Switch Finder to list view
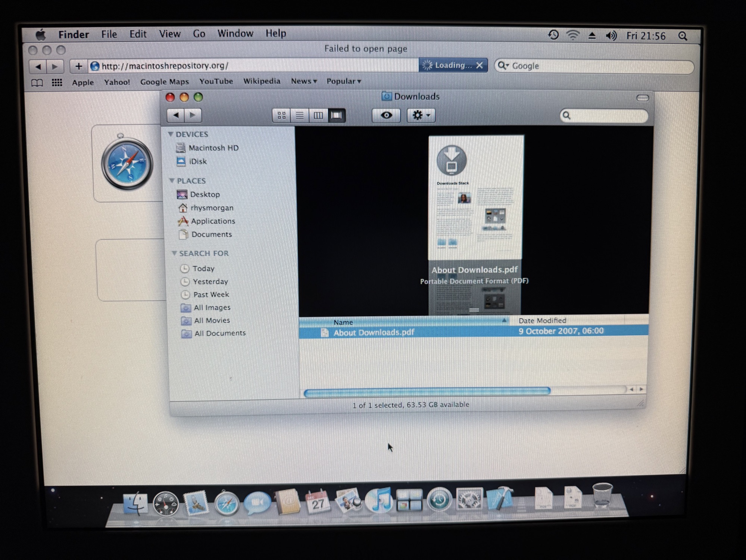The width and height of the screenshot is (746, 560). [300, 115]
